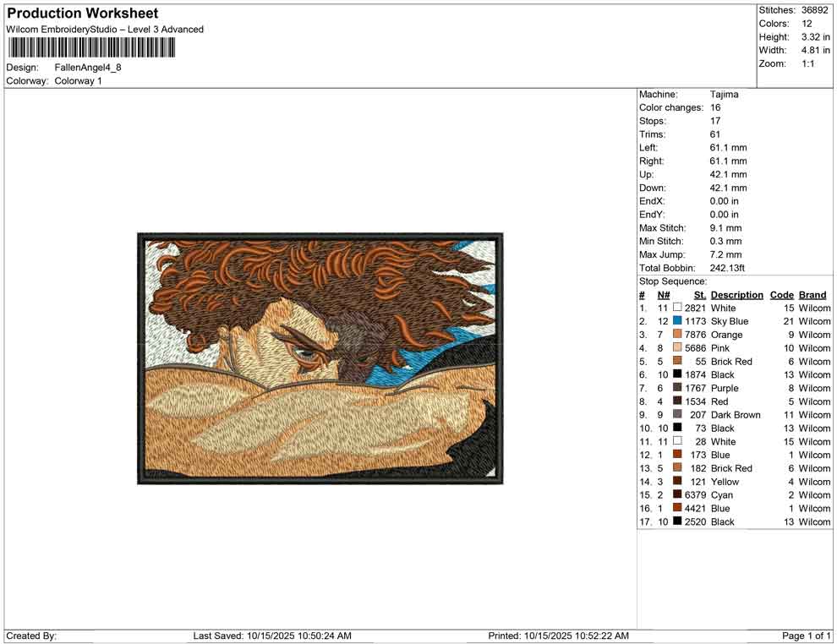
Task: Click the 'Description' column header
Action: tap(736, 295)
